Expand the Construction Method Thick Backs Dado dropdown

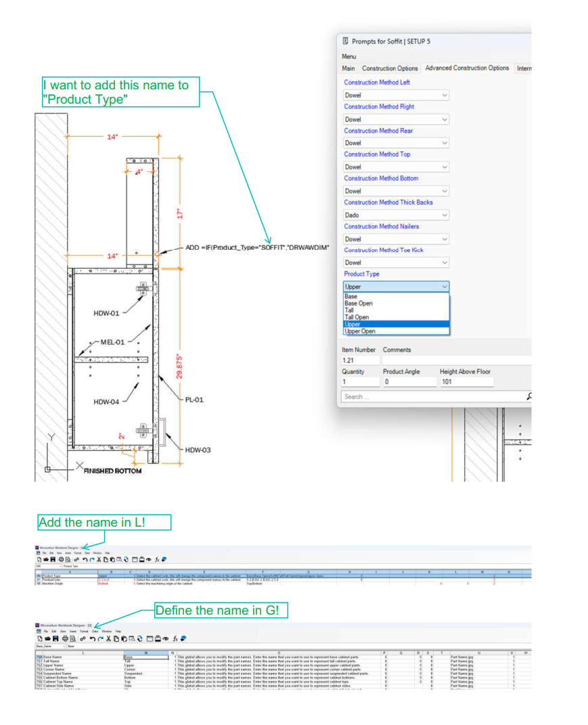396,215
